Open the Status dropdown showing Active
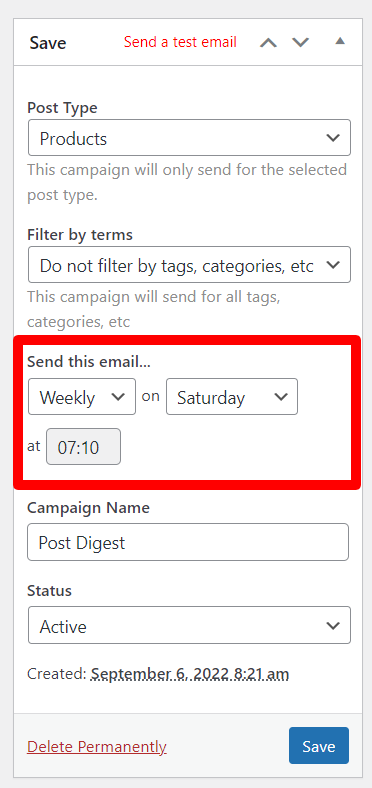Image resolution: width=372 pixels, height=788 pixels. coord(189,626)
